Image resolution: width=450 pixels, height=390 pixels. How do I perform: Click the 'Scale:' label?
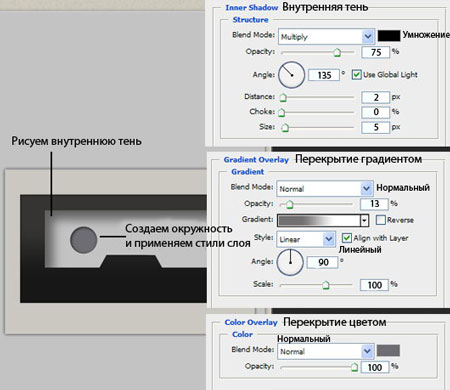pyautogui.click(x=263, y=284)
